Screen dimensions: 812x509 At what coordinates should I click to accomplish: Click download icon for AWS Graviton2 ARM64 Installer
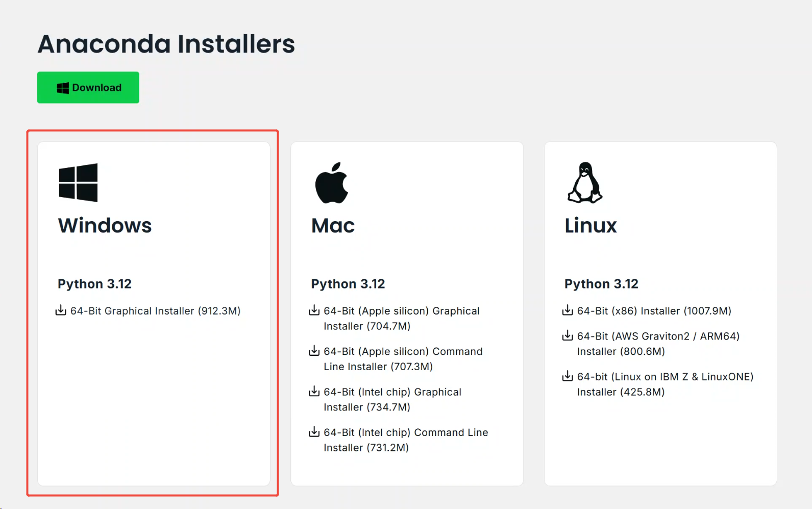[x=568, y=336]
